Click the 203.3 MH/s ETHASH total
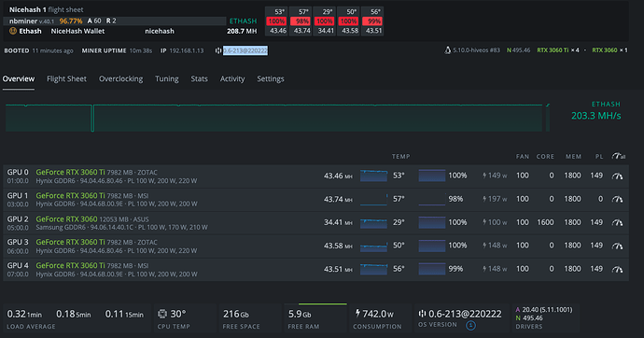This screenshot has height=338, width=644. [596, 116]
